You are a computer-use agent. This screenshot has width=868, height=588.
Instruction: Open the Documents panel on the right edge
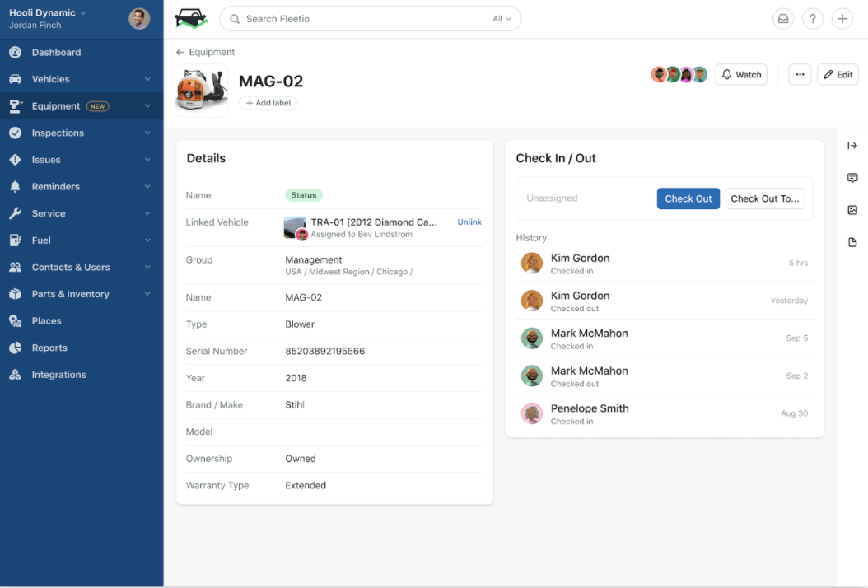point(852,242)
